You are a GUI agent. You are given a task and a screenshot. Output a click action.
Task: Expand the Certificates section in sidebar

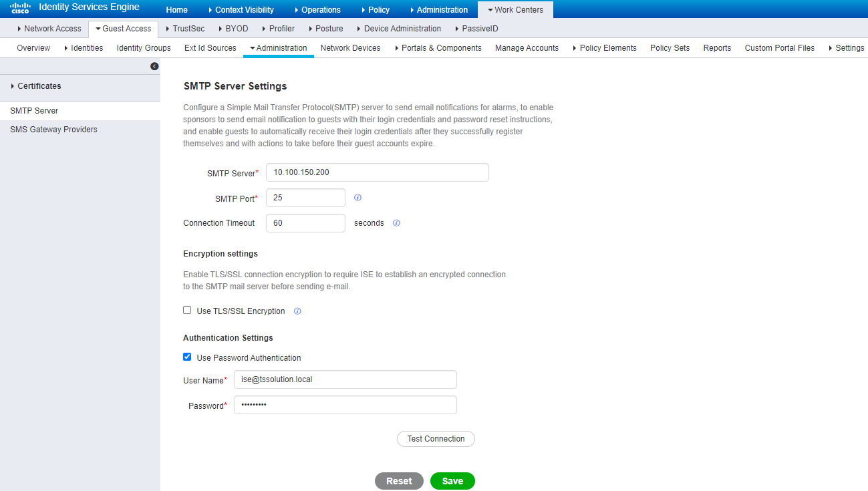coord(35,86)
